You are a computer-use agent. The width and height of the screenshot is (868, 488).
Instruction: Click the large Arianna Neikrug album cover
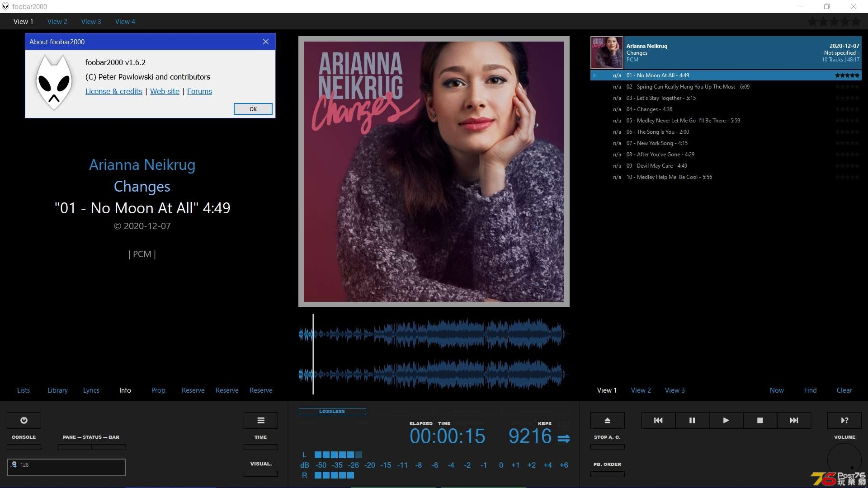434,172
